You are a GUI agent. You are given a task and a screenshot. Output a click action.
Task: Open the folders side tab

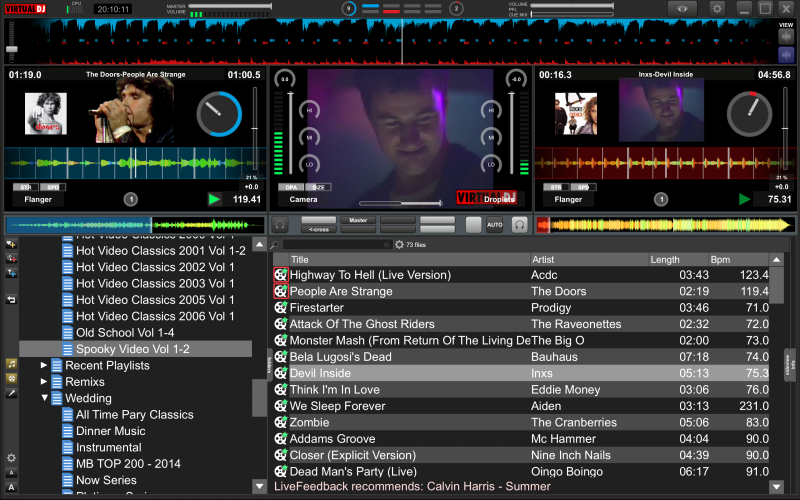(269, 364)
